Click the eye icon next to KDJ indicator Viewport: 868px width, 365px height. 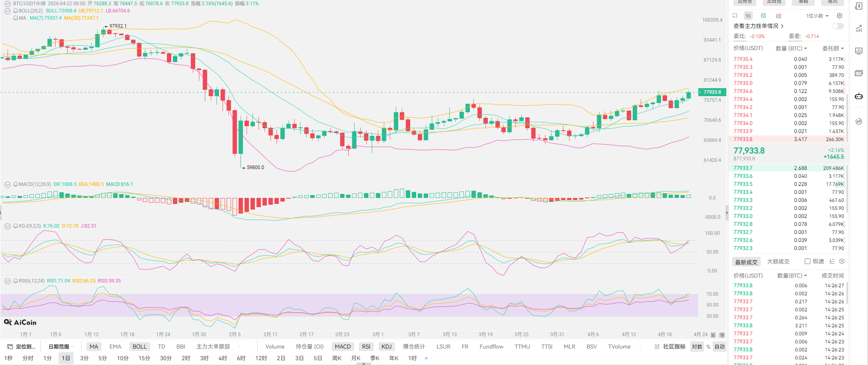(x=16, y=226)
